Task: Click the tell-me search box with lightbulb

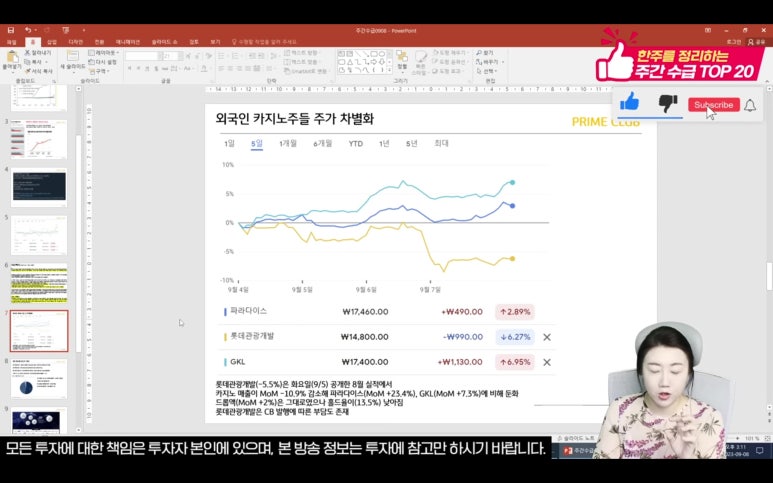Action: pos(265,42)
